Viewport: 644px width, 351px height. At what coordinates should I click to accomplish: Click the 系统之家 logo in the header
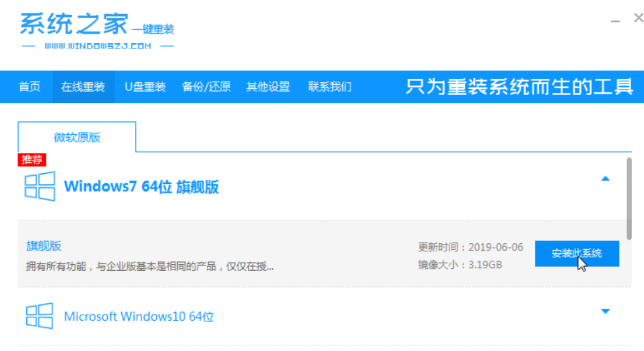(73, 25)
